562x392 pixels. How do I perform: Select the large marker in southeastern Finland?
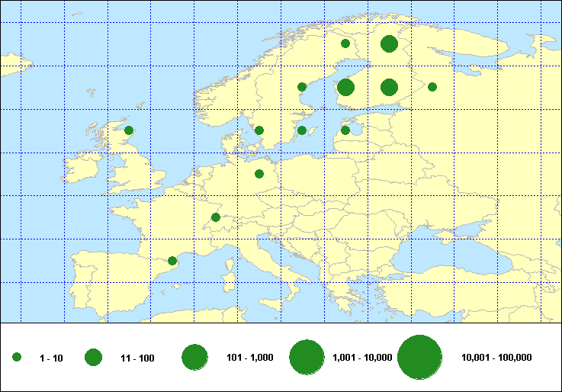(x=389, y=87)
